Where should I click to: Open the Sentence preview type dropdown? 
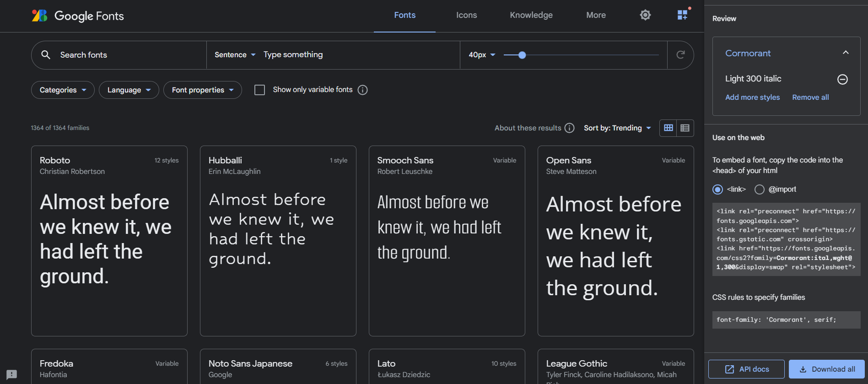coord(235,55)
